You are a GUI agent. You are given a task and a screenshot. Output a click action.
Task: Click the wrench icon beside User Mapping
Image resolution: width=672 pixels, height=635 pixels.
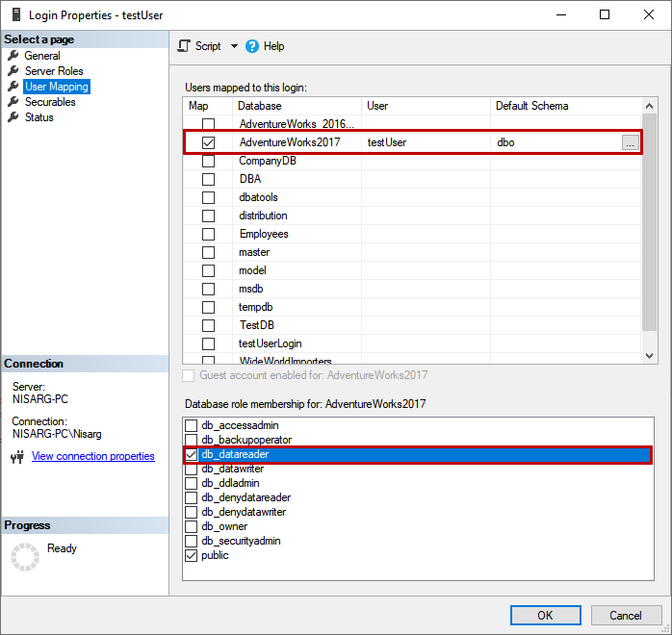coord(13,87)
